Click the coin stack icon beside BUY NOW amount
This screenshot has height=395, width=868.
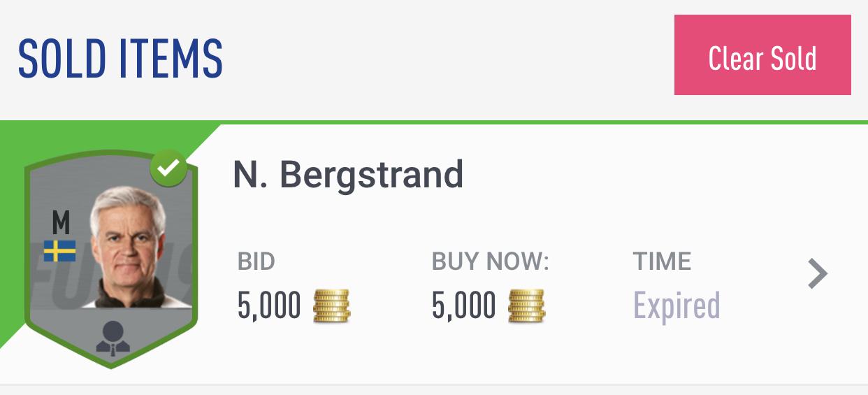(526, 306)
